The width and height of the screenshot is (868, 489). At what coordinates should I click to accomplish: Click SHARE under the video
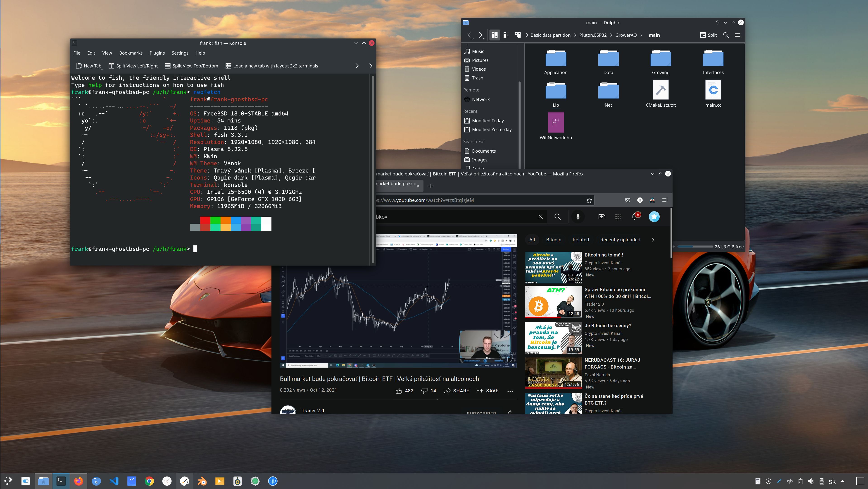(457, 391)
